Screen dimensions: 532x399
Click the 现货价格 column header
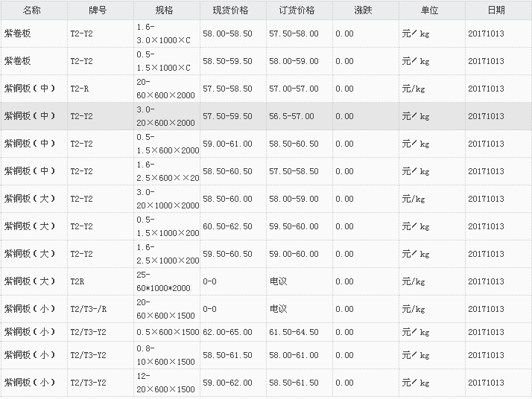point(231,10)
